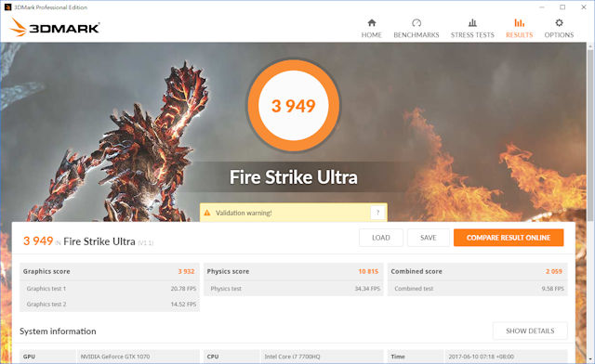Click the large 3 949 score circle
Screen dimensions: 595x364
[294, 106]
